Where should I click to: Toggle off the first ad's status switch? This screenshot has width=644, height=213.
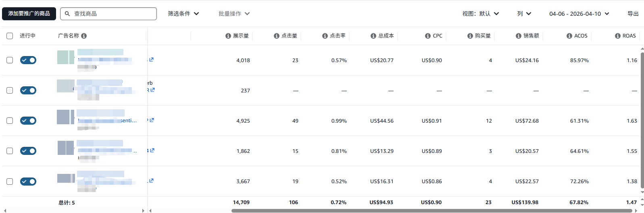(28, 60)
